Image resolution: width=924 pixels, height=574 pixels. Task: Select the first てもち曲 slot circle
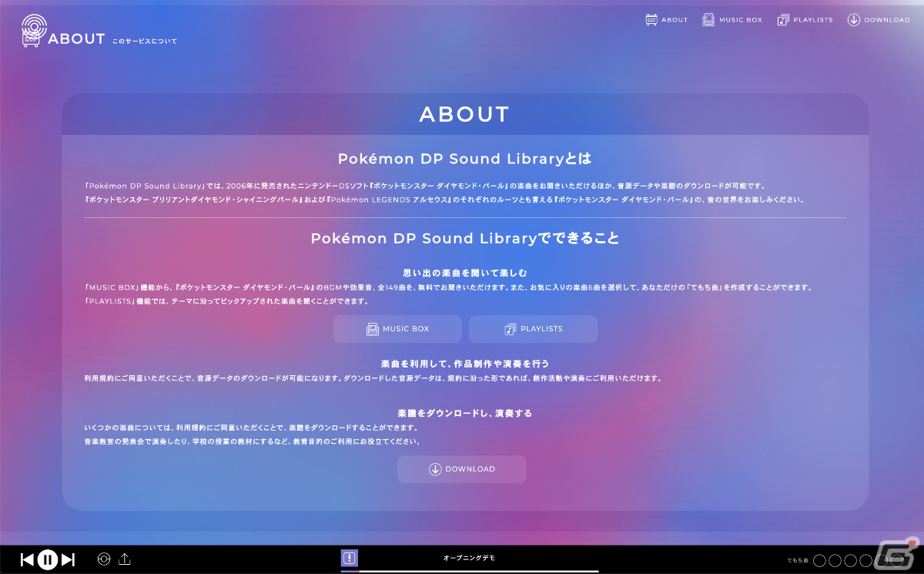pos(820,560)
